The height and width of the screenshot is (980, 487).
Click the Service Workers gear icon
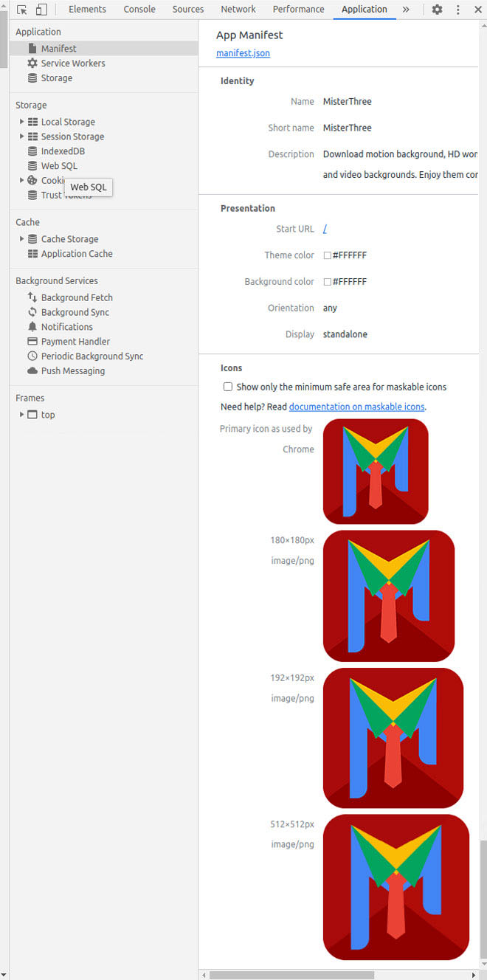[32, 63]
